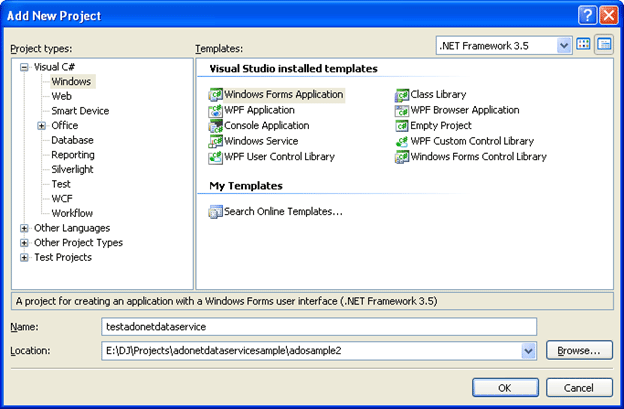
Task: Choose the WPF Application template icon
Action: pyautogui.click(x=214, y=110)
